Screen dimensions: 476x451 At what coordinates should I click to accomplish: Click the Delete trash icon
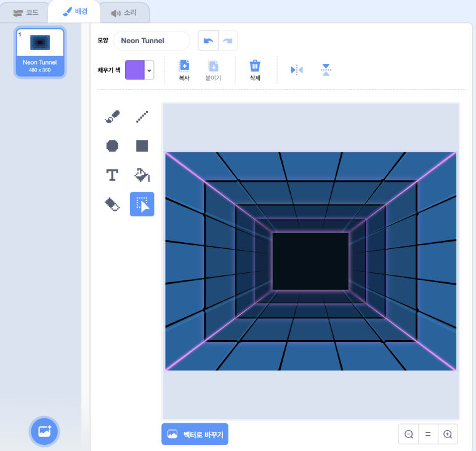click(x=255, y=70)
